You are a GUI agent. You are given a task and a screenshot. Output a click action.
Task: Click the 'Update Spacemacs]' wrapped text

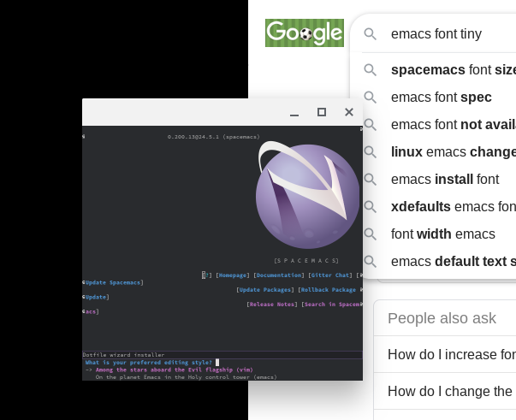[x=114, y=282]
